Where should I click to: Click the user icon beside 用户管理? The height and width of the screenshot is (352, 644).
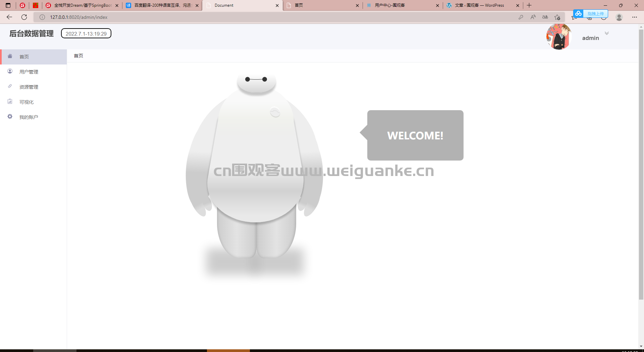(x=10, y=71)
